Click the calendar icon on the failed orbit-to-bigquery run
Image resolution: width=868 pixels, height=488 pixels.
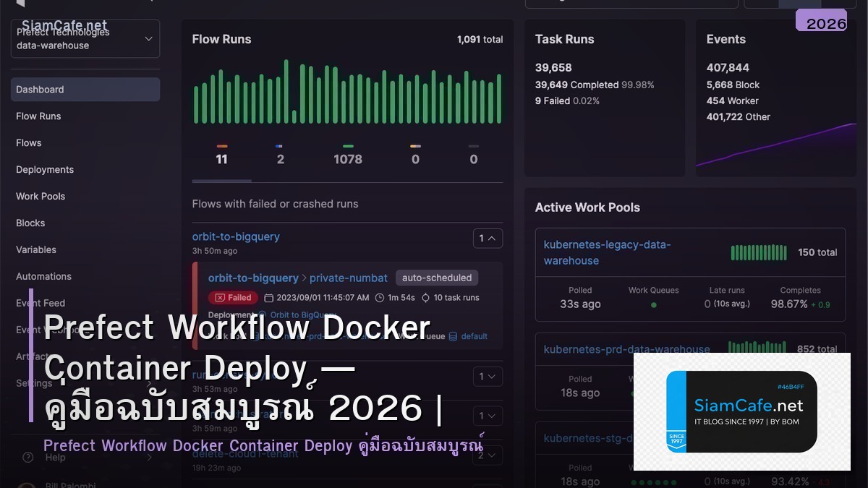(x=270, y=297)
